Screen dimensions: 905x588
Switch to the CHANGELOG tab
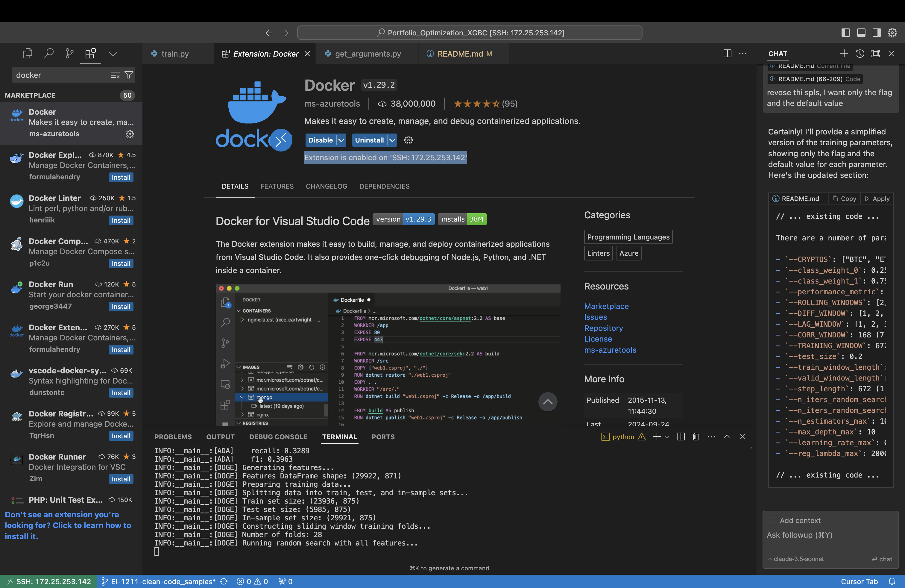click(326, 186)
